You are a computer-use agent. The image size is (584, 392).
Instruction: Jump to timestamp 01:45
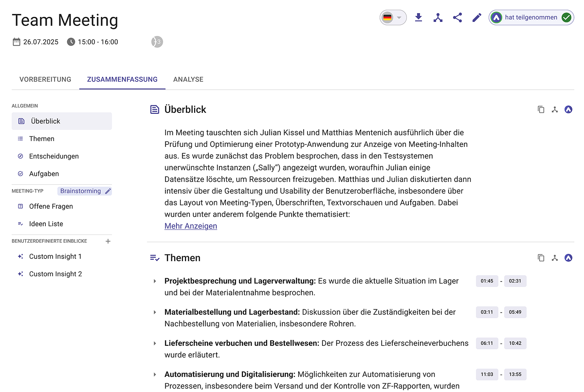coord(487,281)
